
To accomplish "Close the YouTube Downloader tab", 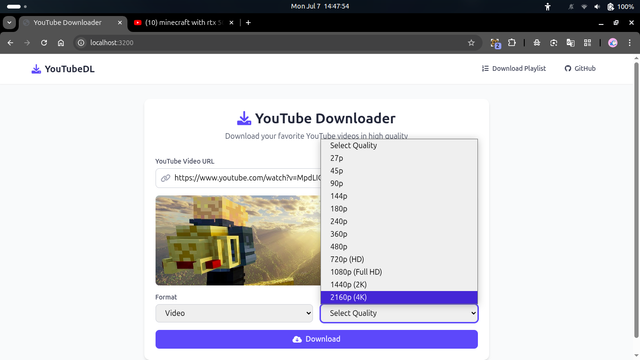I will pyautogui.click(x=120, y=22).
